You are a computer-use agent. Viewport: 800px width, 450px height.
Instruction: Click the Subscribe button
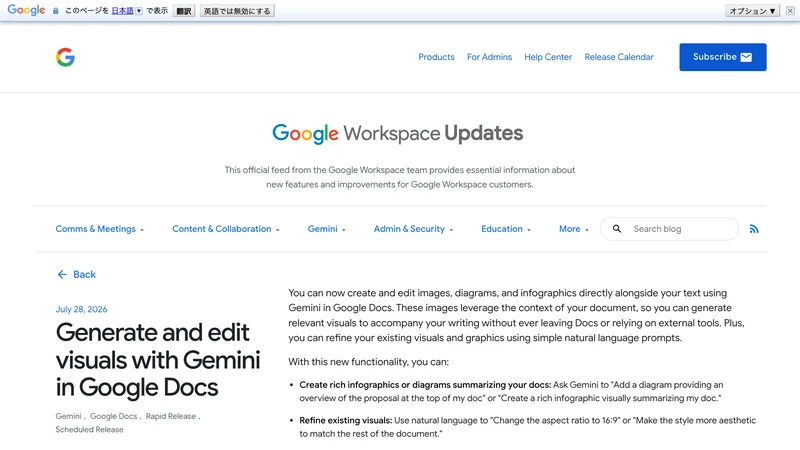[722, 57]
